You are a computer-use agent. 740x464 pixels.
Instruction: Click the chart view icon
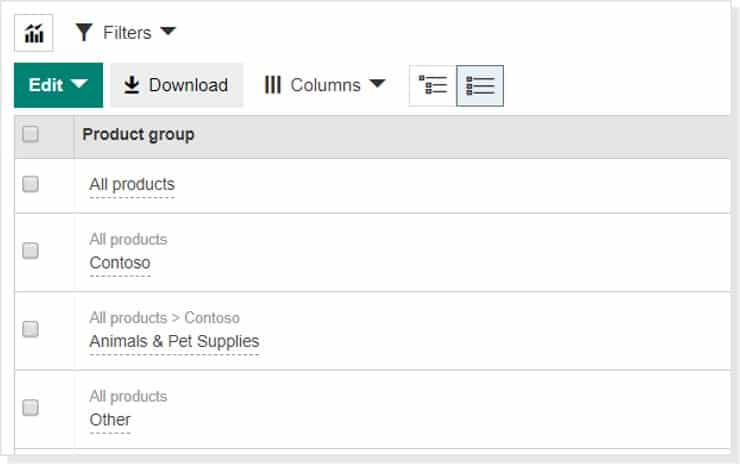(33, 33)
